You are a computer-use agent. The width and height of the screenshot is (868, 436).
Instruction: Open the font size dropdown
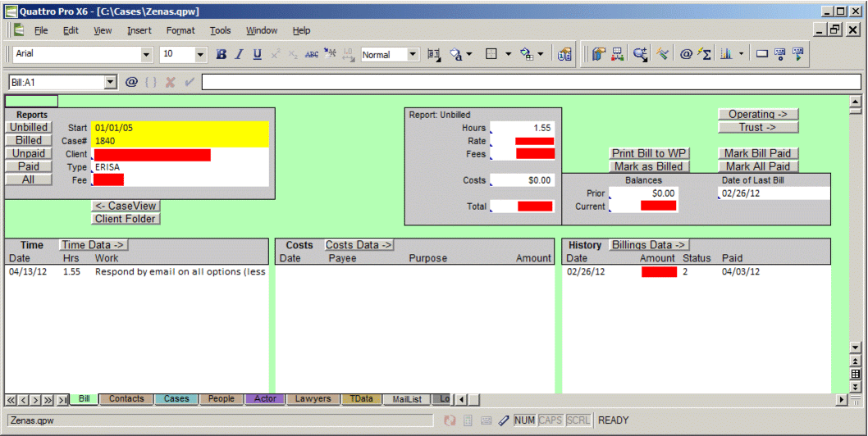point(200,55)
